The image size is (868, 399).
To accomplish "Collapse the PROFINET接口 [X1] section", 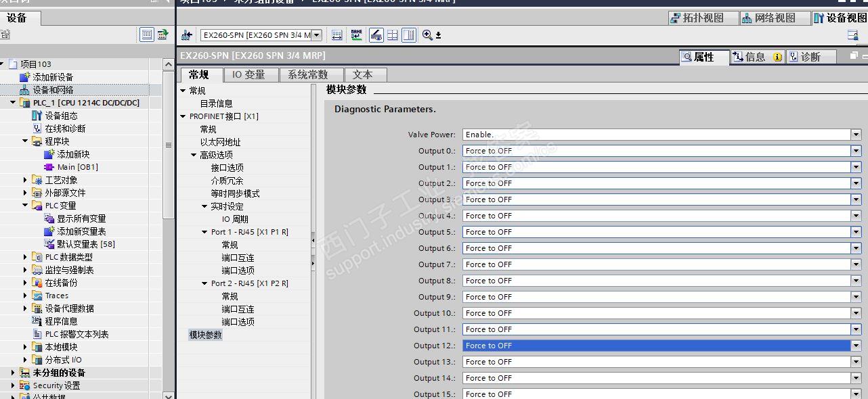I will tap(183, 116).
